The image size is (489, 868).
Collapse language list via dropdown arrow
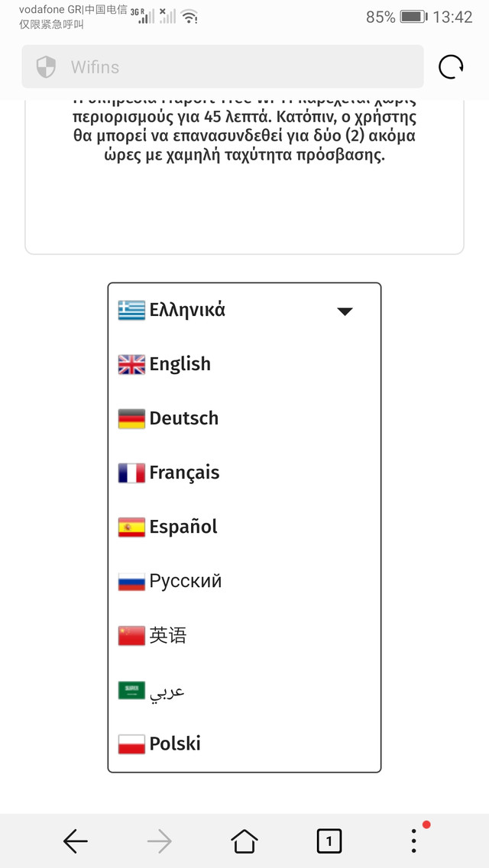[x=345, y=311]
